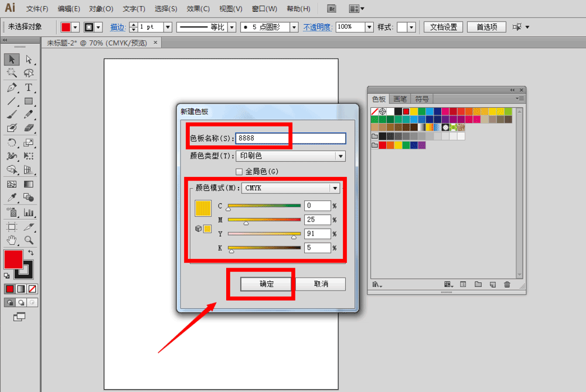Viewport: 586px width, 392px height.
Task: Select the Rectangle tool
Action: [x=28, y=101]
